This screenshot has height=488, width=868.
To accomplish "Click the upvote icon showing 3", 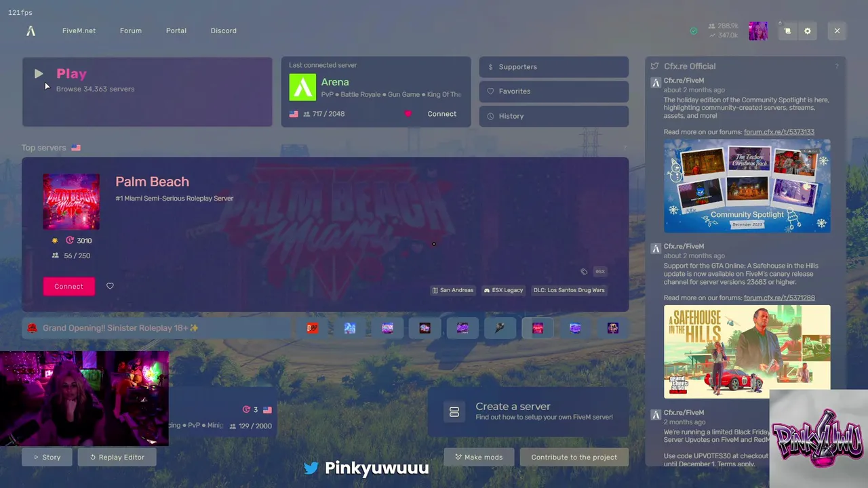I will point(246,409).
